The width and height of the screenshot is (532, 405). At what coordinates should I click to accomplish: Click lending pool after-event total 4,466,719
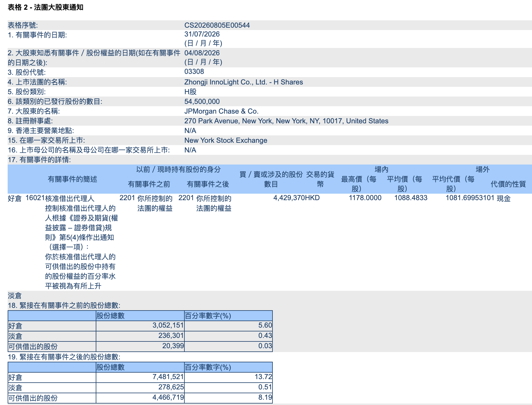[x=168, y=397]
